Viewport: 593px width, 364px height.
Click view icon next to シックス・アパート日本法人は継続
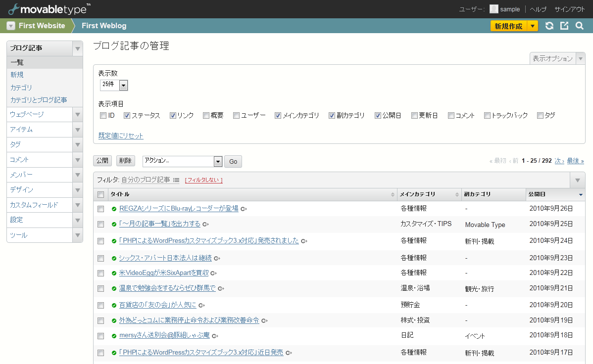(x=217, y=259)
